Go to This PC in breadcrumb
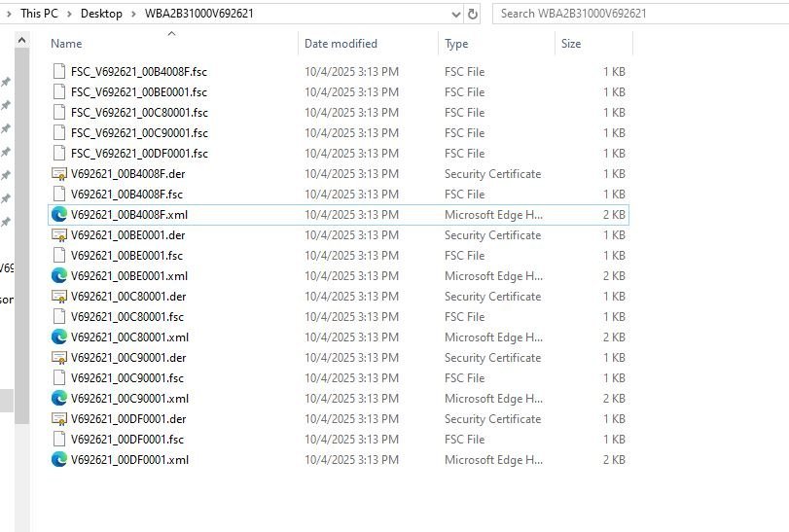789x532 pixels. pyautogui.click(x=39, y=14)
